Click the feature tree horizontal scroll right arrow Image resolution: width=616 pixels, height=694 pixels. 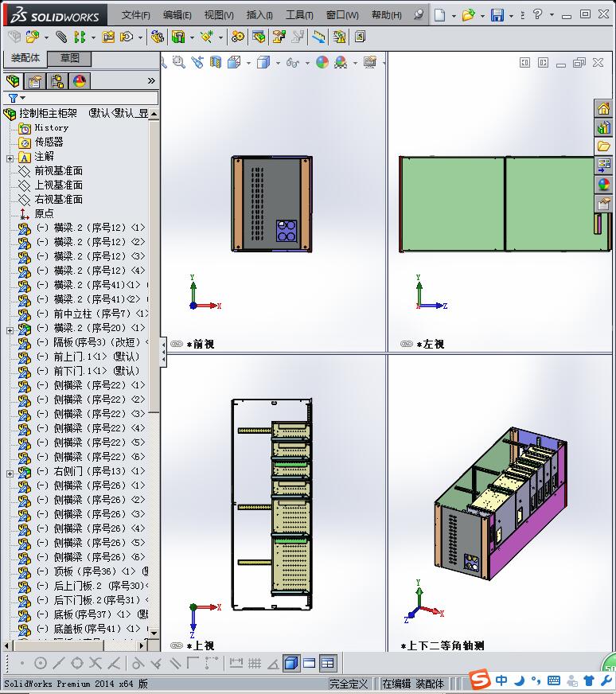(x=141, y=645)
